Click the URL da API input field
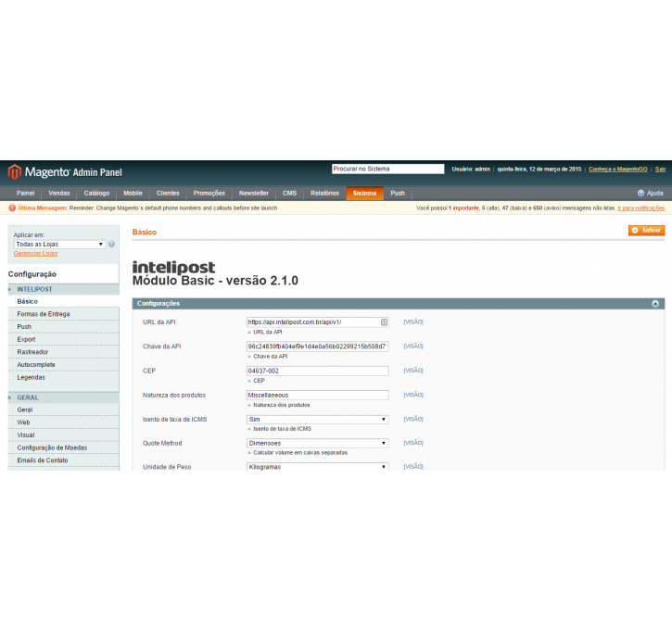The width and height of the screenshot is (672, 630). click(x=318, y=322)
